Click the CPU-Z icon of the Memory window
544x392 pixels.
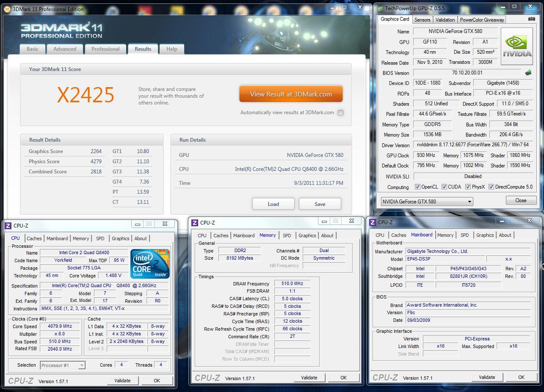[x=194, y=222]
